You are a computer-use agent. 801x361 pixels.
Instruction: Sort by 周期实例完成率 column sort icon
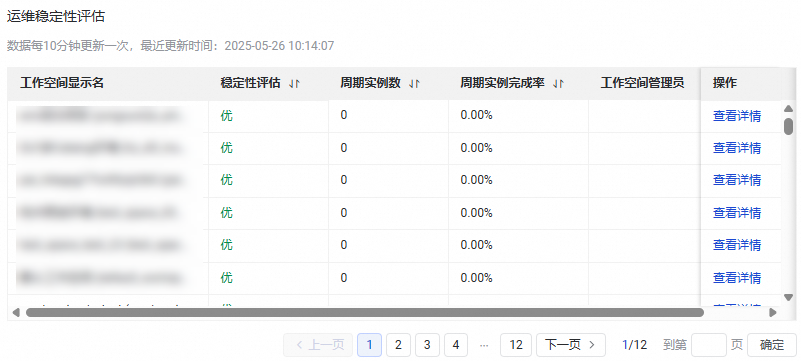[x=558, y=84]
